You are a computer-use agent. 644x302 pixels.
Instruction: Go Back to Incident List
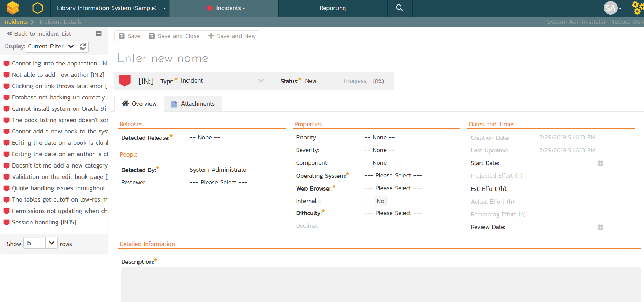click(x=39, y=34)
